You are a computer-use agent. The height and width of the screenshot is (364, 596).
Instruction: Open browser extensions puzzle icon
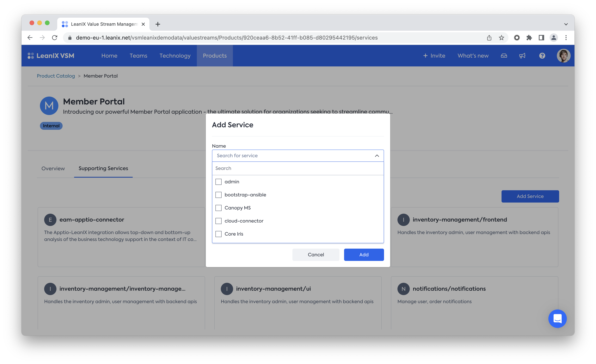(x=529, y=38)
